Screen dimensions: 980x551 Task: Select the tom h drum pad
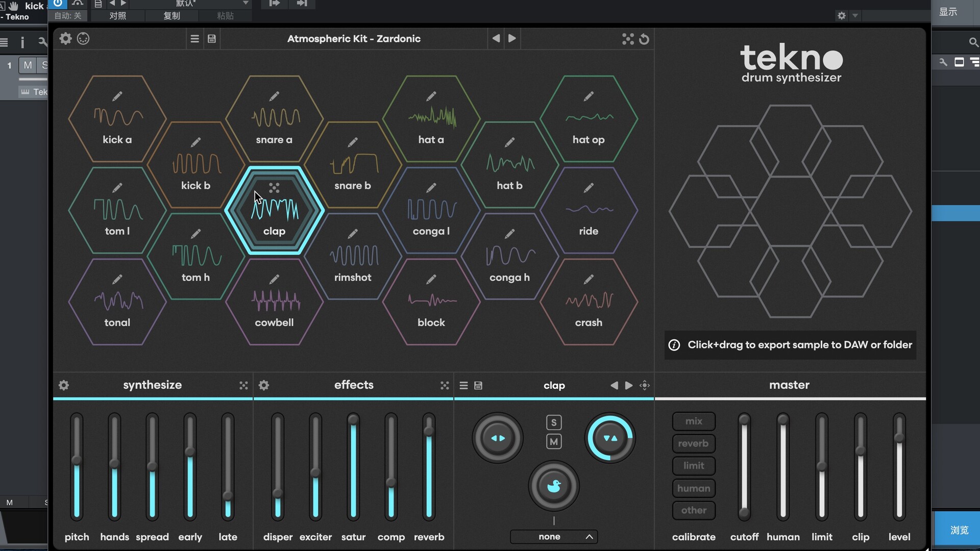pyautogui.click(x=195, y=256)
